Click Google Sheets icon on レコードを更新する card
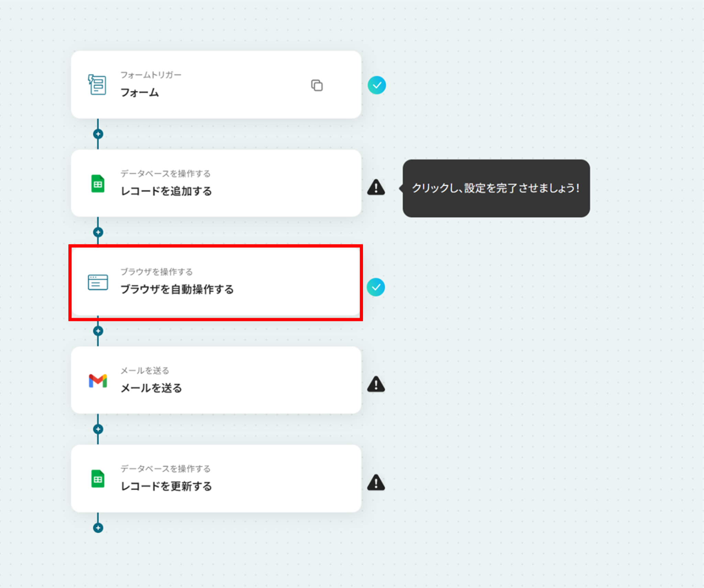The image size is (704, 588). click(98, 479)
